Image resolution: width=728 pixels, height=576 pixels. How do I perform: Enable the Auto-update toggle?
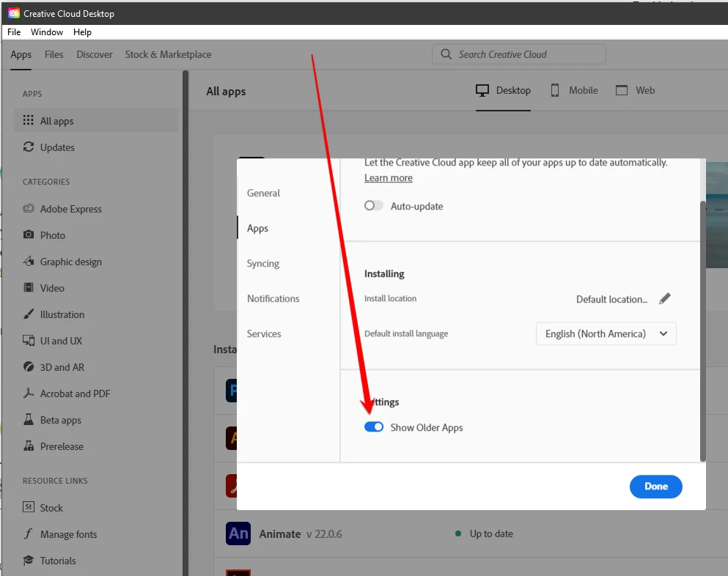coord(373,206)
